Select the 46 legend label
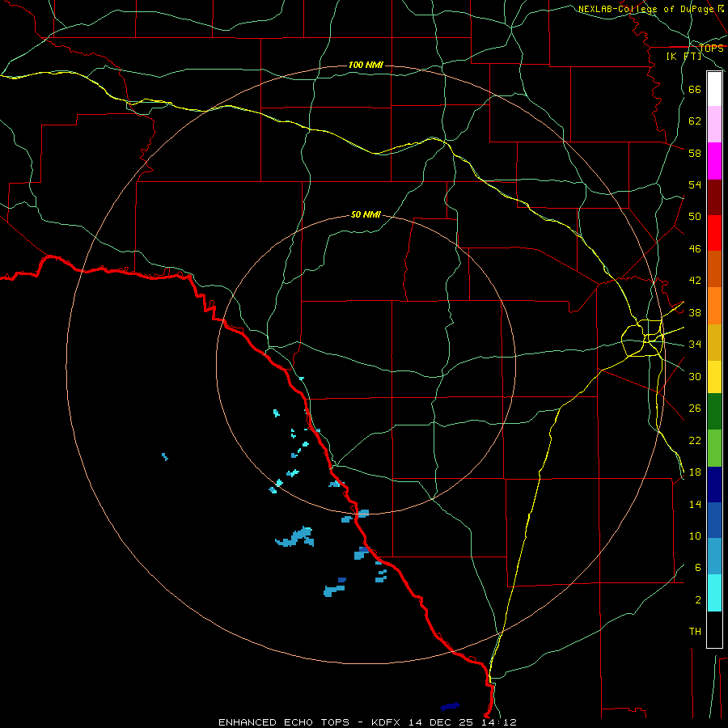 (x=695, y=249)
